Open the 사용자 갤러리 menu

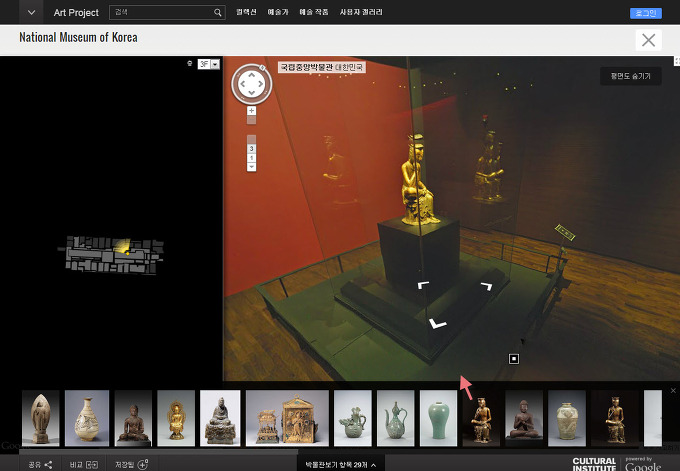[x=362, y=13]
